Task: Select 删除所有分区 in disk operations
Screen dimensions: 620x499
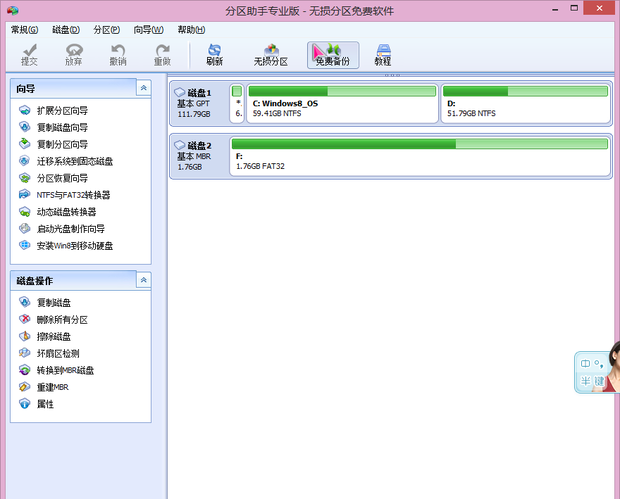Action: 62,319
